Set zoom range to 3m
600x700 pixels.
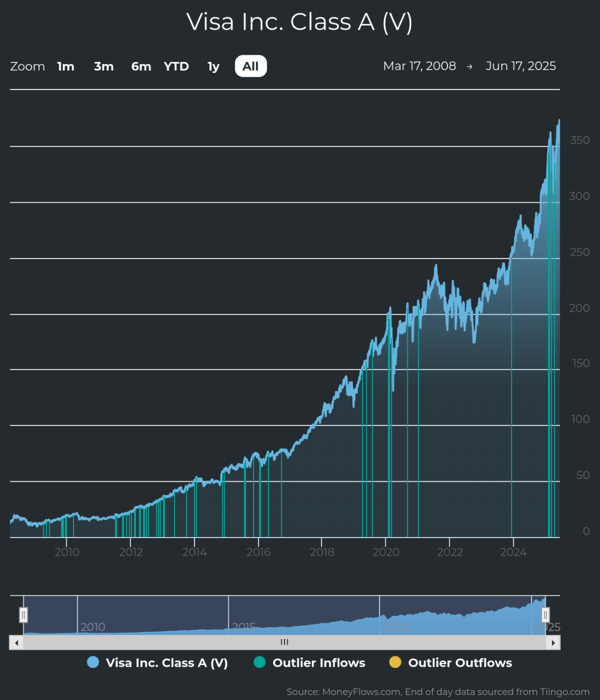point(104,66)
